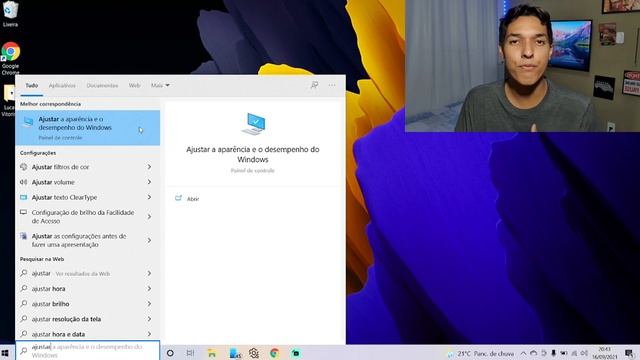Click the search text box with 'ajustar'
Viewport: 640px width, 360px height.
tap(87, 351)
